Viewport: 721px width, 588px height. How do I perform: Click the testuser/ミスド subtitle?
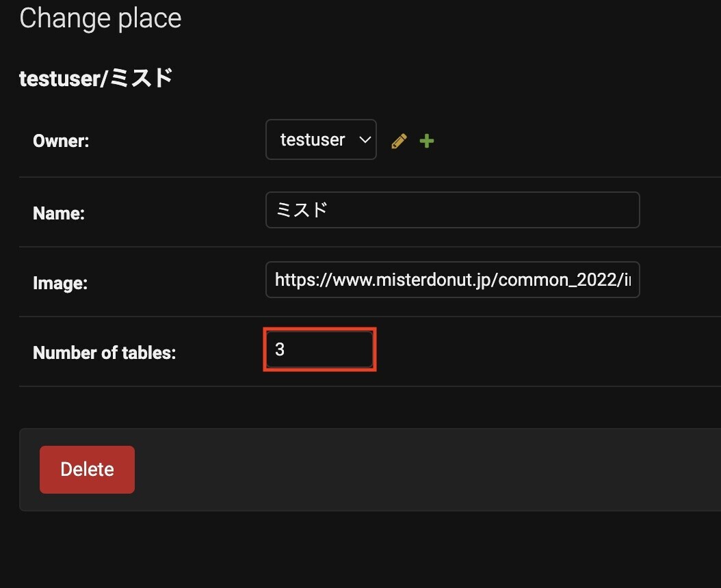(x=96, y=78)
